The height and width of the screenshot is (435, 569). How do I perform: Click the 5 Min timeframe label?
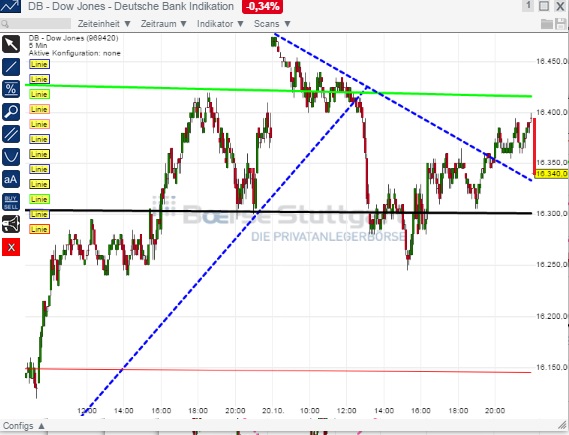pos(38,46)
